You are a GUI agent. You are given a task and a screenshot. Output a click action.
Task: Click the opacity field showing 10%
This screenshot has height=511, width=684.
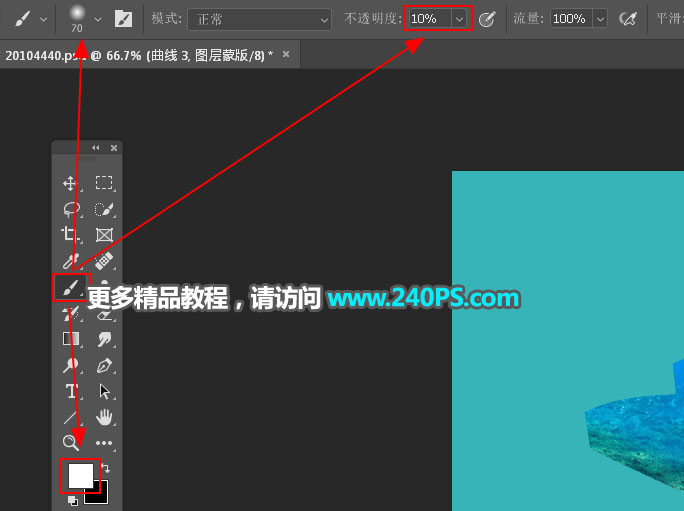point(429,19)
